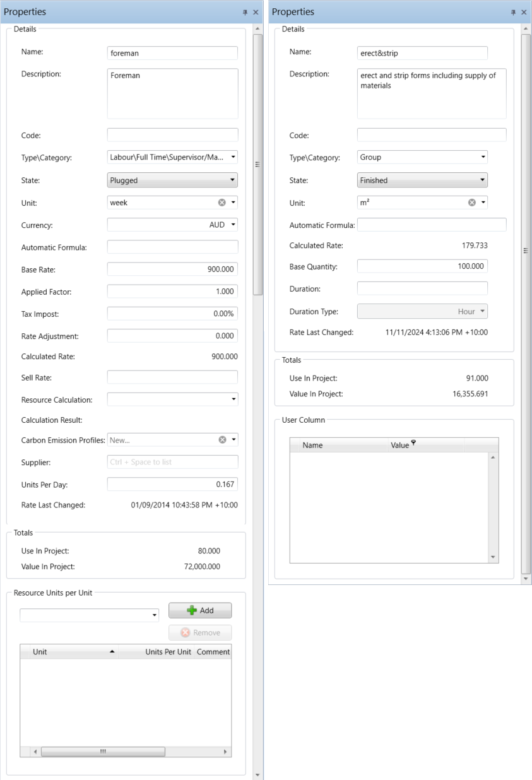
Task: Clear the Carbon Emission Profiles field
Action: tap(222, 440)
